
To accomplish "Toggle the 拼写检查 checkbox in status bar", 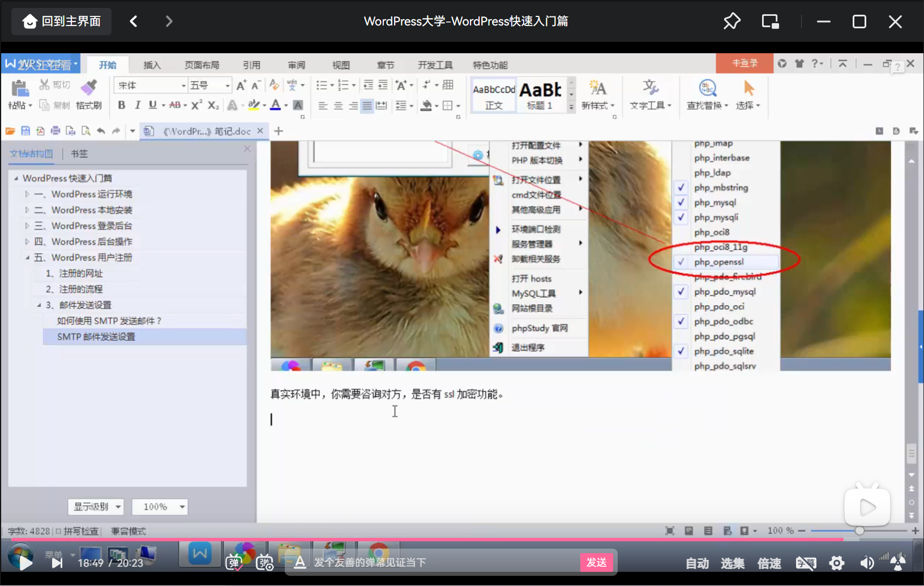I will (x=58, y=531).
